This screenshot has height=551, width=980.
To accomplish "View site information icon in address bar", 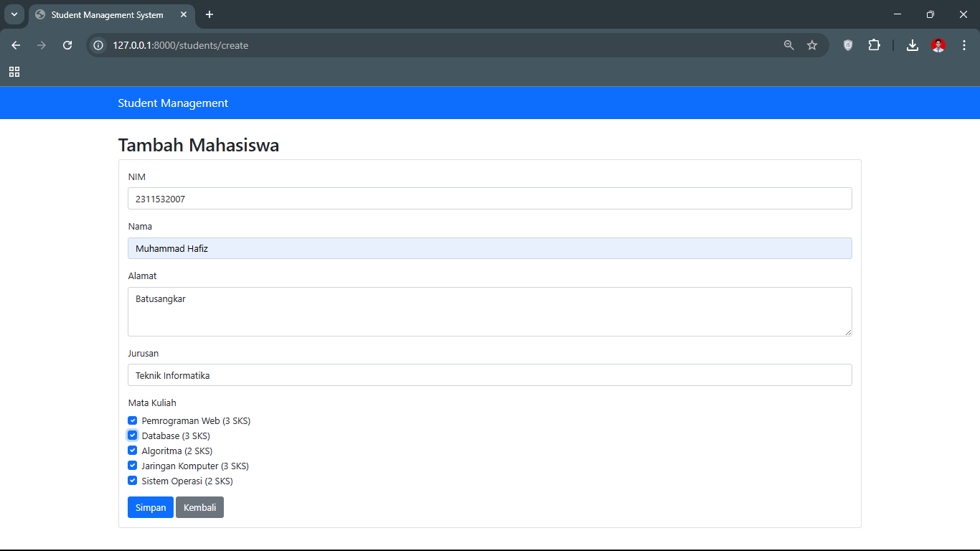I will tap(99, 45).
